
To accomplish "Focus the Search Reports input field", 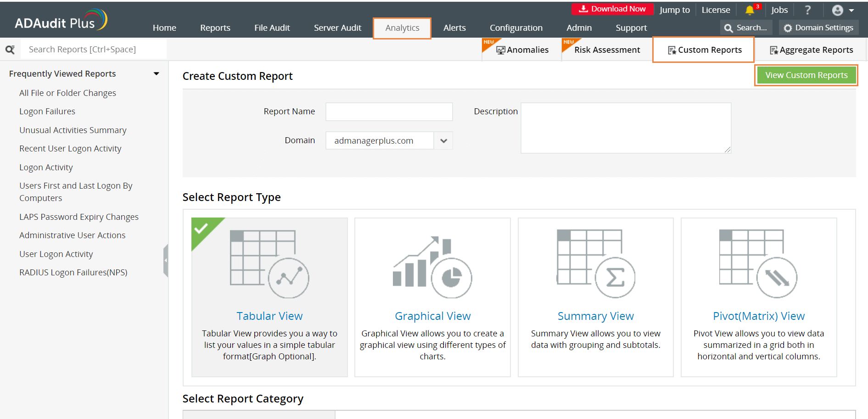I will coord(94,50).
